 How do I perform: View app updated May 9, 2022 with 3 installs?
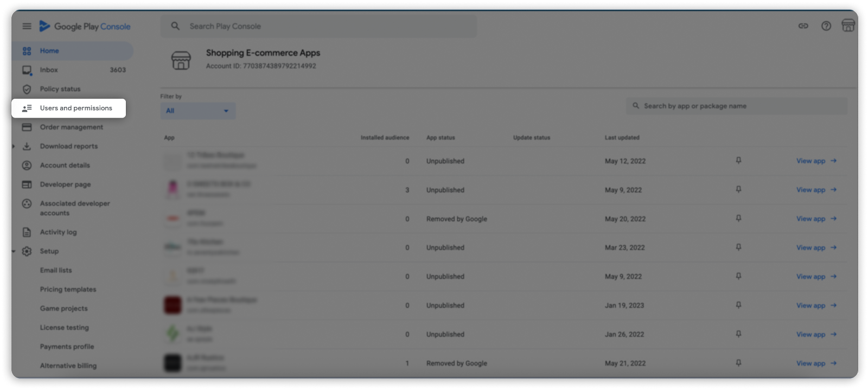click(x=816, y=190)
